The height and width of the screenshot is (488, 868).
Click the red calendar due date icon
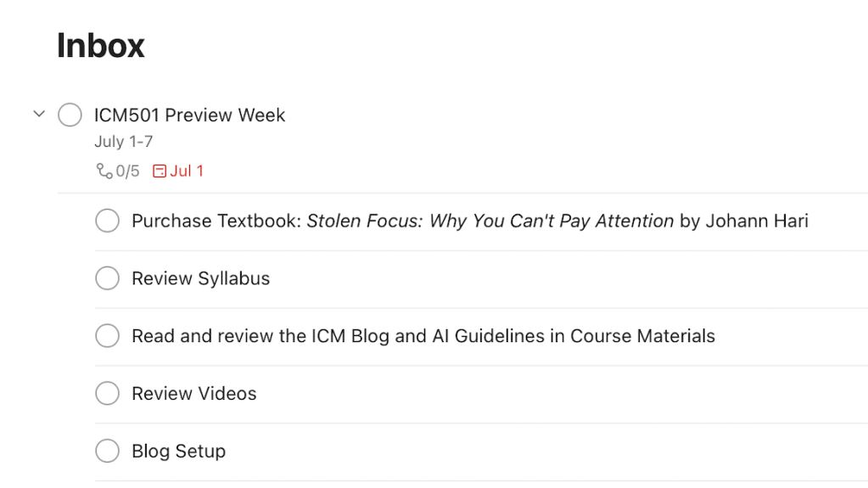coord(159,171)
